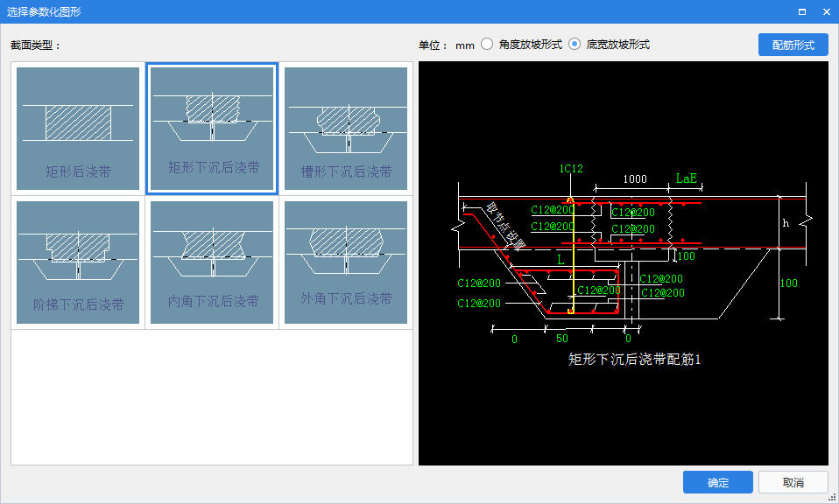Confirm with the 确定 button
The height and width of the screenshot is (504, 839).
pyautogui.click(x=717, y=482)
